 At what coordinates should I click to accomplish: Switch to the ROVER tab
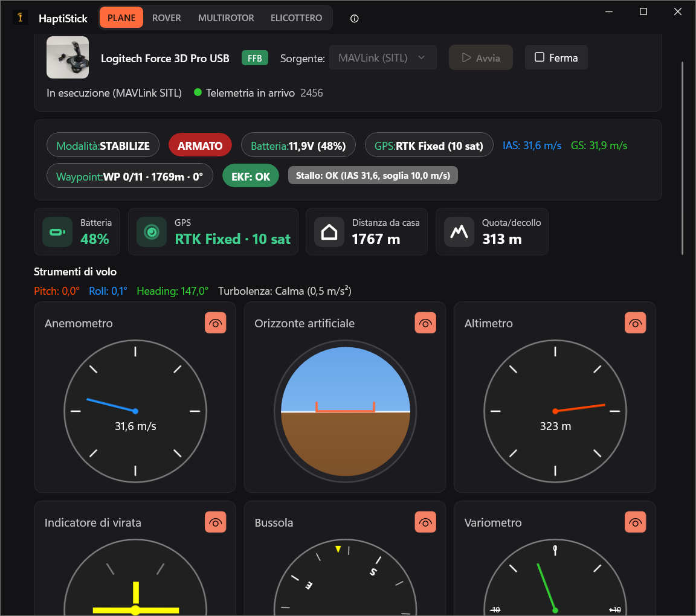click(167, 18)
